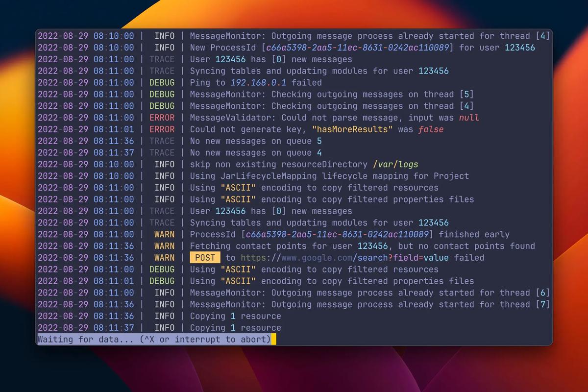This screenshot has height=392, width=588.
Task: Click timestamp 08:11:01 on the DEBUG line
Action: click(114, 281)
